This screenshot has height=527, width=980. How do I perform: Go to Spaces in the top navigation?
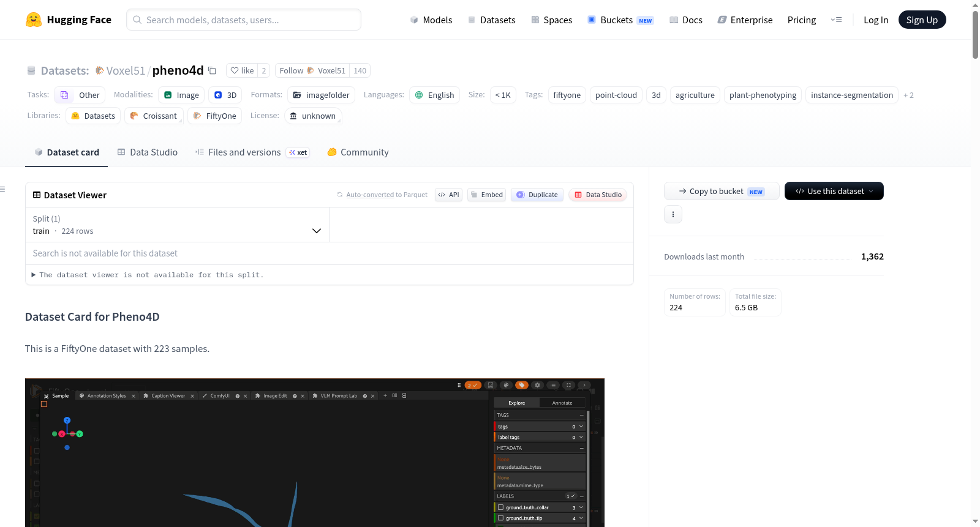[552, 20]
